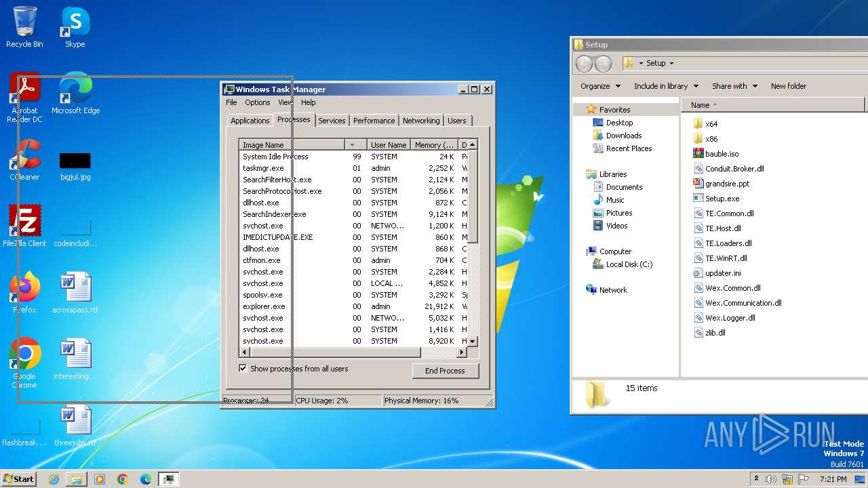
Task: Open the Organize dropdown in Setup window
Action: 600,86
